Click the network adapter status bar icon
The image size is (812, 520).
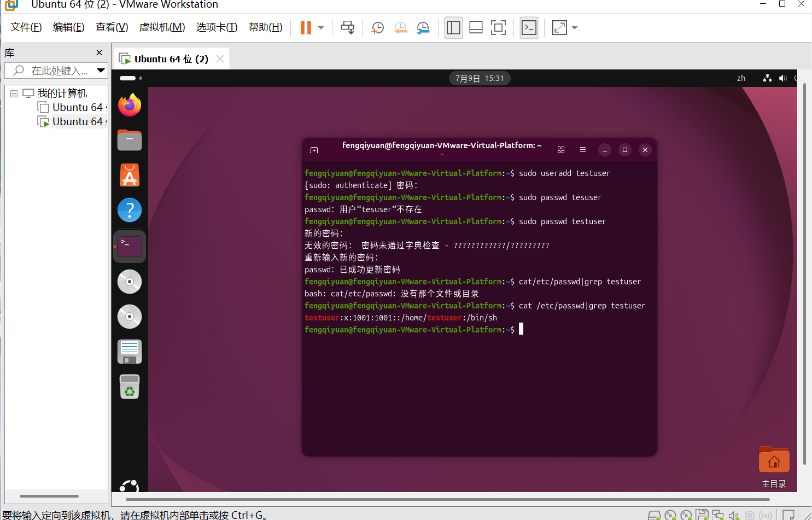click(717, 515)
